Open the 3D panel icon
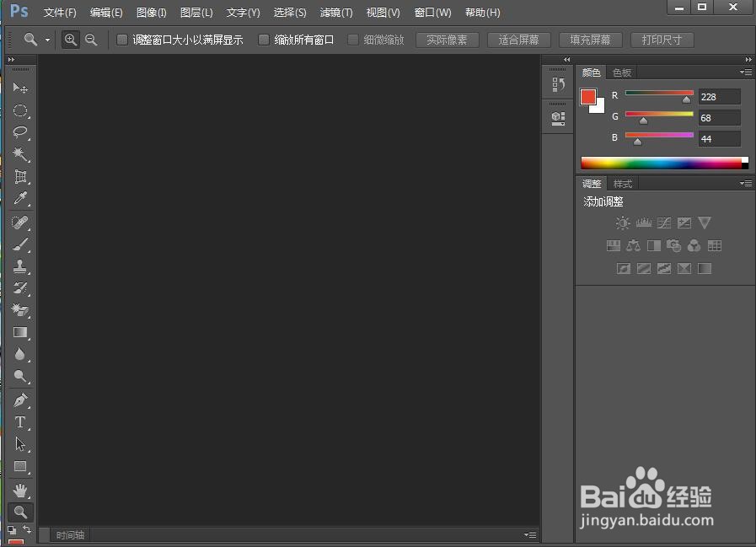 click(x=558, y=118)
